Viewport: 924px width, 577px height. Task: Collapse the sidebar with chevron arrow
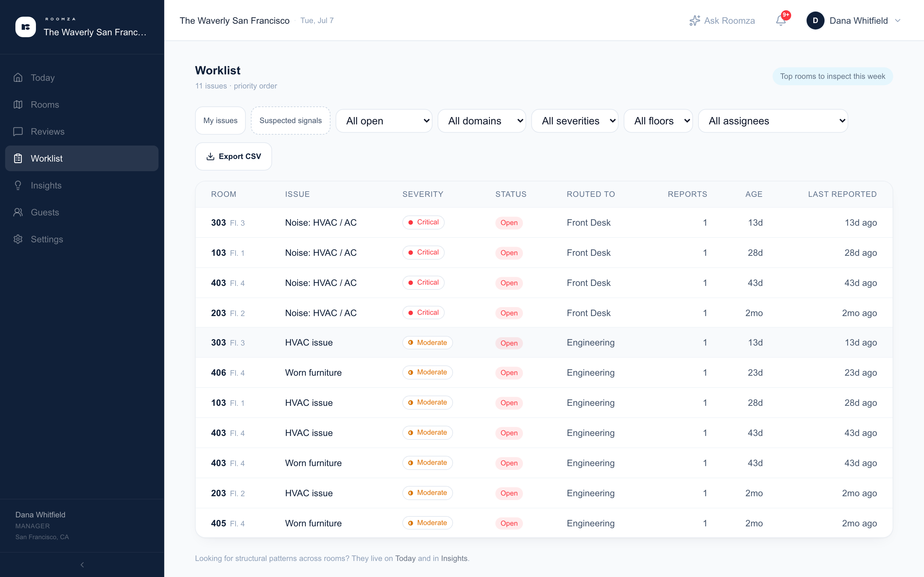click(x=82, y=564)
